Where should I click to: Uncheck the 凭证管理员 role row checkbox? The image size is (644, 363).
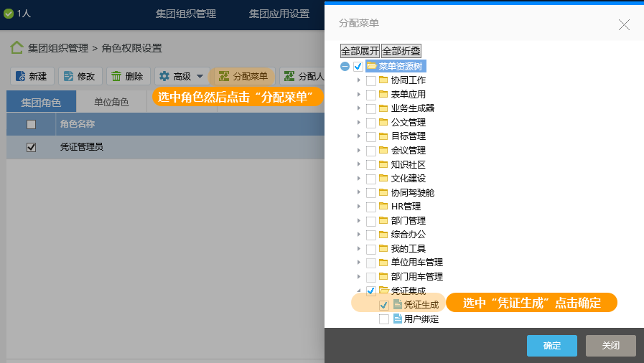coord(31,147)
